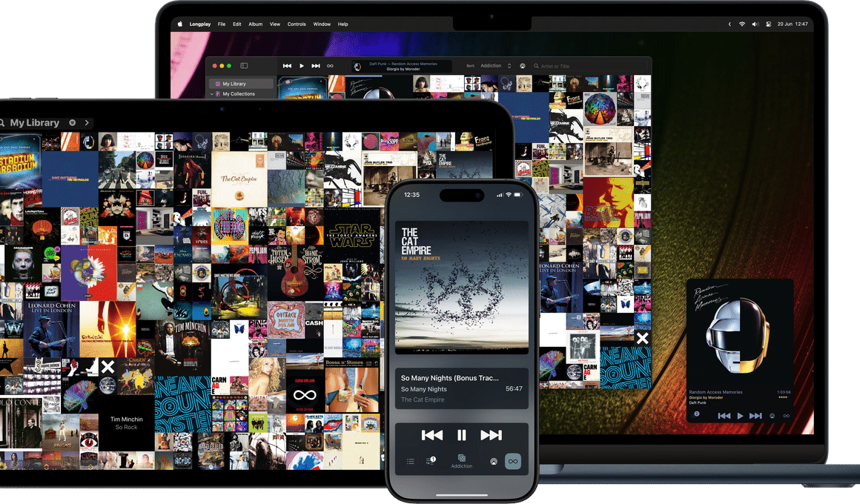Viewport: 860px width, 504px height.
Task: Click Random Access Memories artwork in mini player
Action: point(740,332)
